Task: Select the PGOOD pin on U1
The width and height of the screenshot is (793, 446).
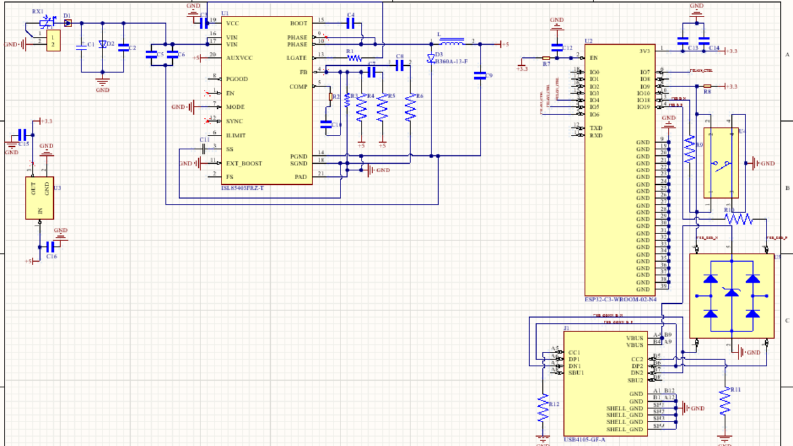Action: tap(237, 79)
